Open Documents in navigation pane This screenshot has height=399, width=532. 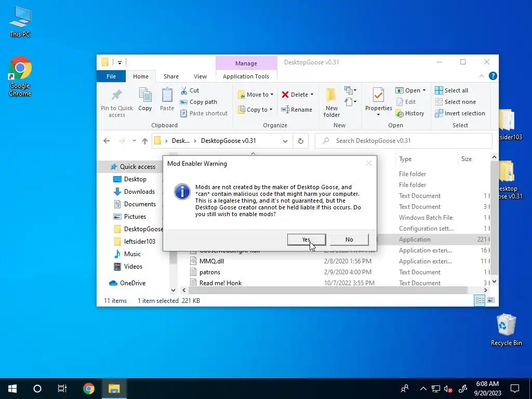tap(136, 204)
